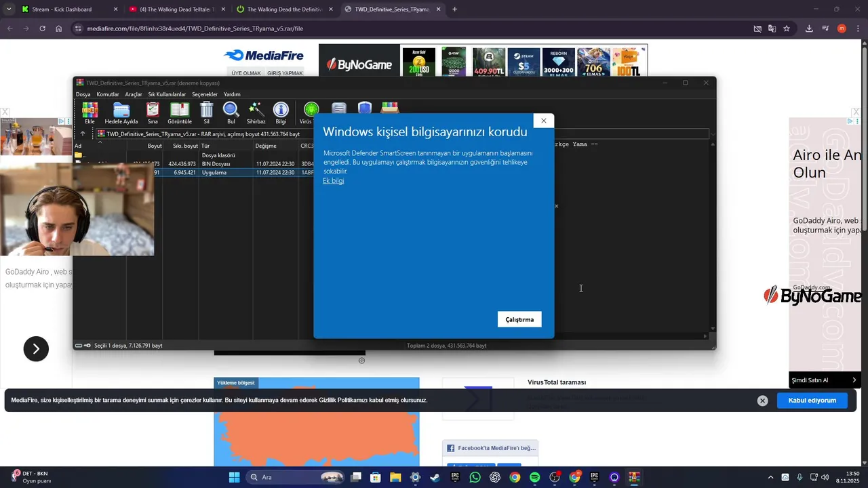Image resolution: width=868 pixels, height=488 pixels.
Task: Open the Komutlar menu
Action: [108, 94]
